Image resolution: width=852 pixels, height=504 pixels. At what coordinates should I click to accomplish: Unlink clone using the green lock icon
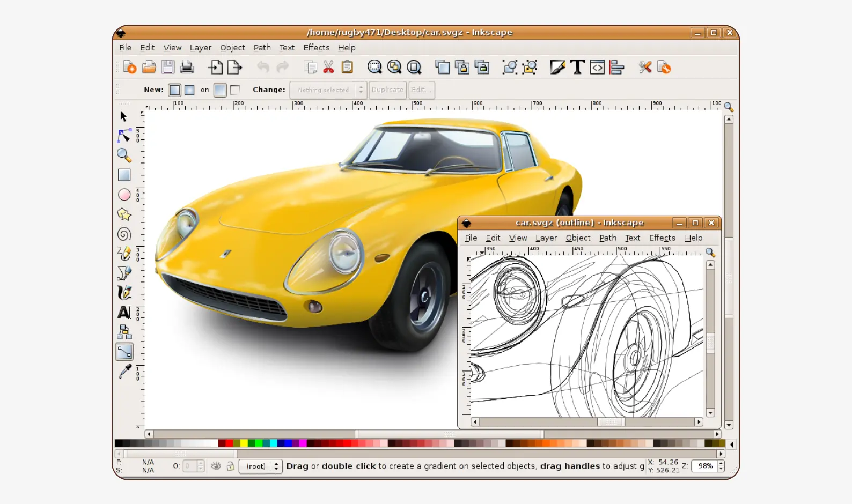(x=482, y=67)
